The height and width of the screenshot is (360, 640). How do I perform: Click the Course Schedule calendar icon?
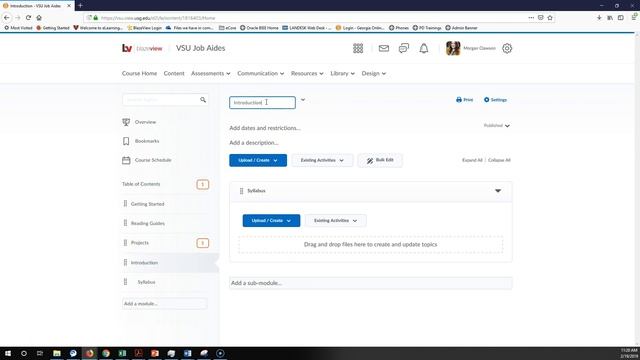click(x=126, y=160)
